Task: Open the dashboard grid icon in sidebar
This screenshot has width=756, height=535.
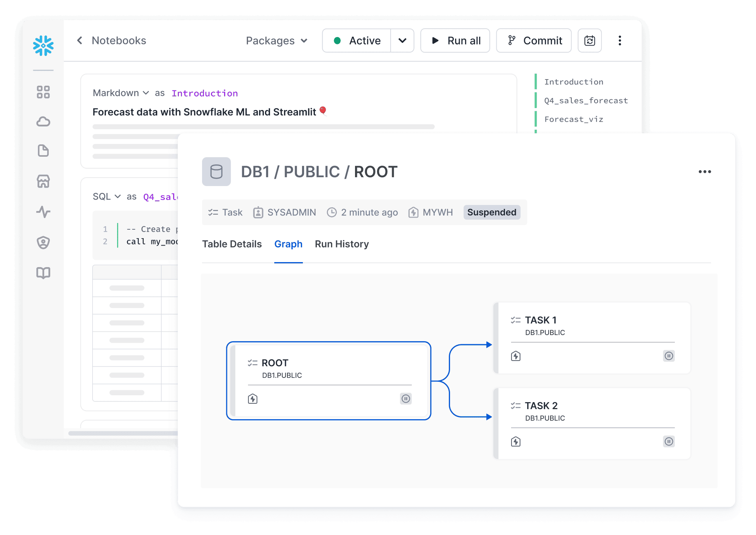Action: (x=43, y=92)
